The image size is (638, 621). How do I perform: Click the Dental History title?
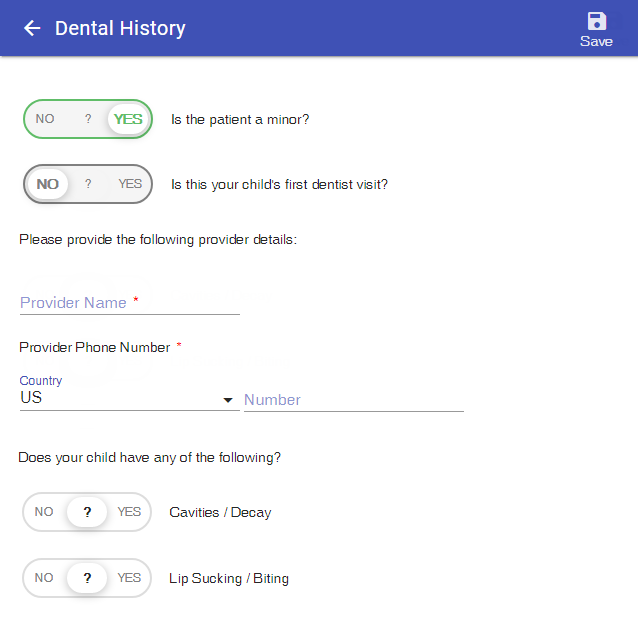pyautogui.click(x=120, y=28)
